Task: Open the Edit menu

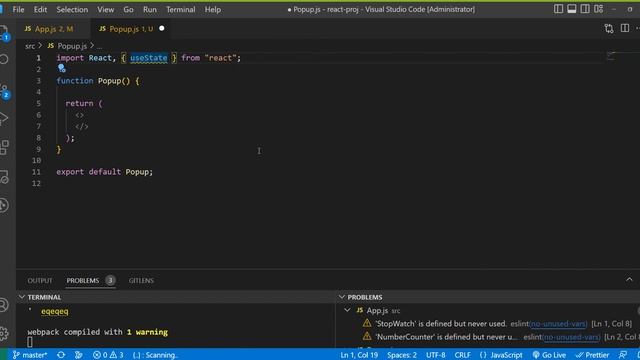Action: [40, 9]
